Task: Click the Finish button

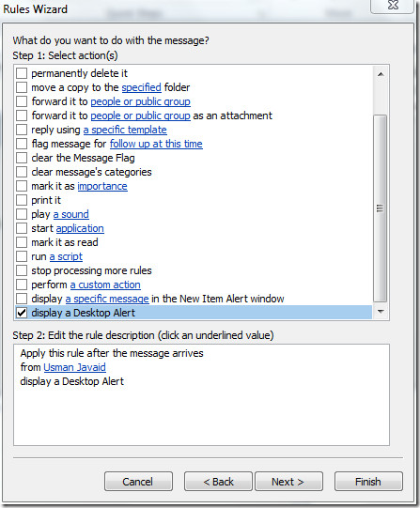Action: tap(368, 482)
